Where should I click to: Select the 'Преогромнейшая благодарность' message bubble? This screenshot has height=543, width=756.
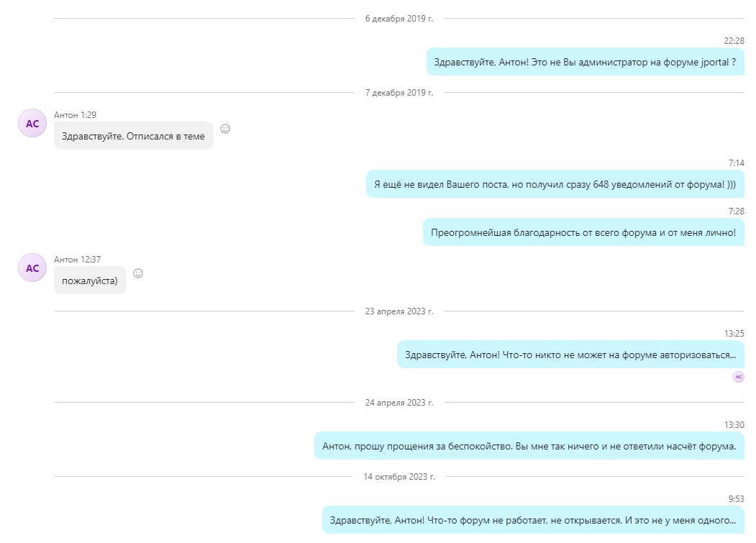(583, 232)
